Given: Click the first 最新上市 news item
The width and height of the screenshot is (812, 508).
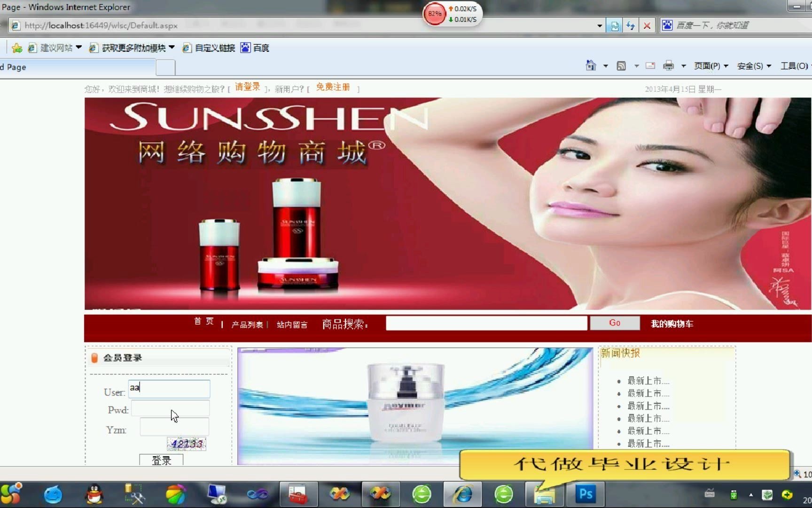Looking at the screenshot, I should [x=648, y=381].
